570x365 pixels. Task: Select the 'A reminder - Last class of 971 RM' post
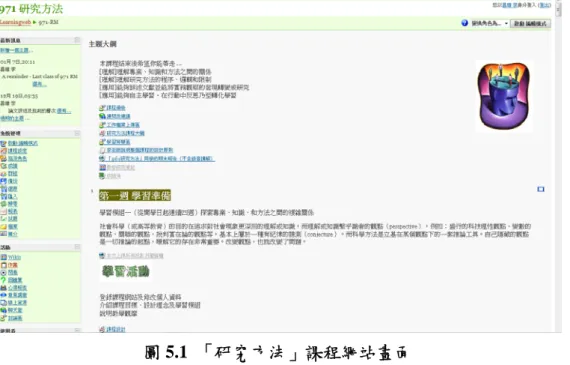pyautogui.click(x=40, y=76)
